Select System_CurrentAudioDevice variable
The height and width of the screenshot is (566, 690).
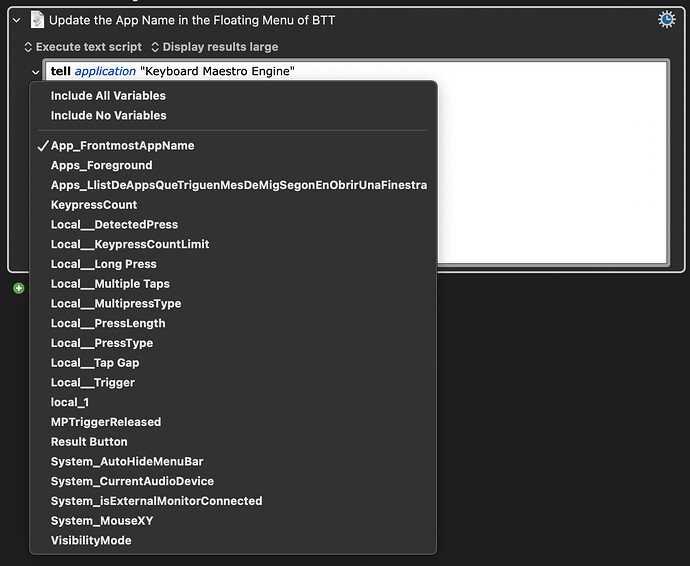pyautogui.click(x=233, y=481)
